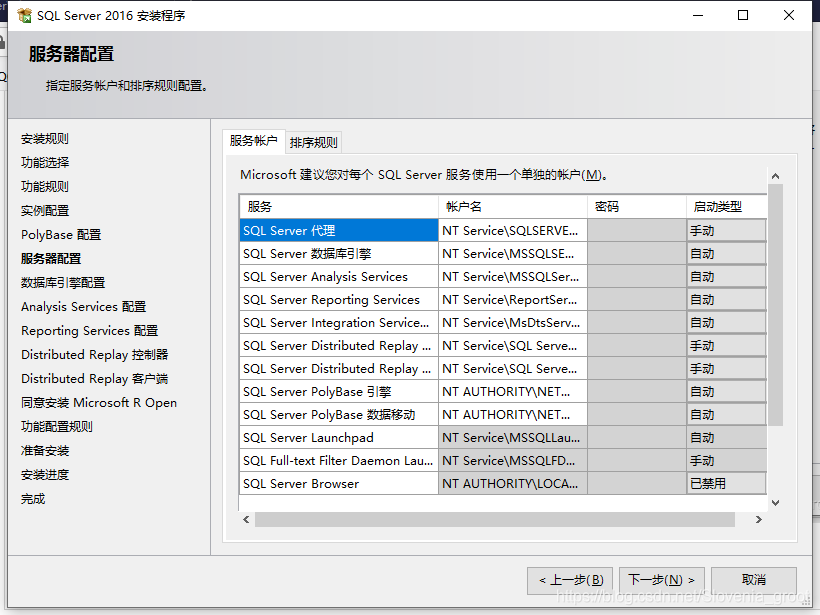Select the 服务帐户 tab
The width and height of the screenshot is (820, 615).
coord(254,141)
